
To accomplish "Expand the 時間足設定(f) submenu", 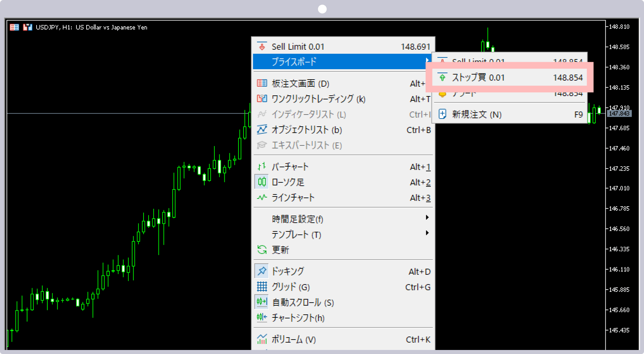I will click(343, 219).
